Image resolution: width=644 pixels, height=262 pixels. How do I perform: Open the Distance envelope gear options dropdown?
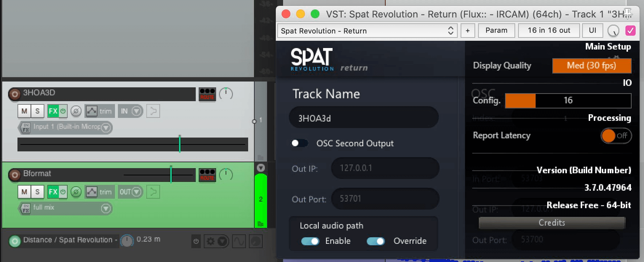coord(217,241)
